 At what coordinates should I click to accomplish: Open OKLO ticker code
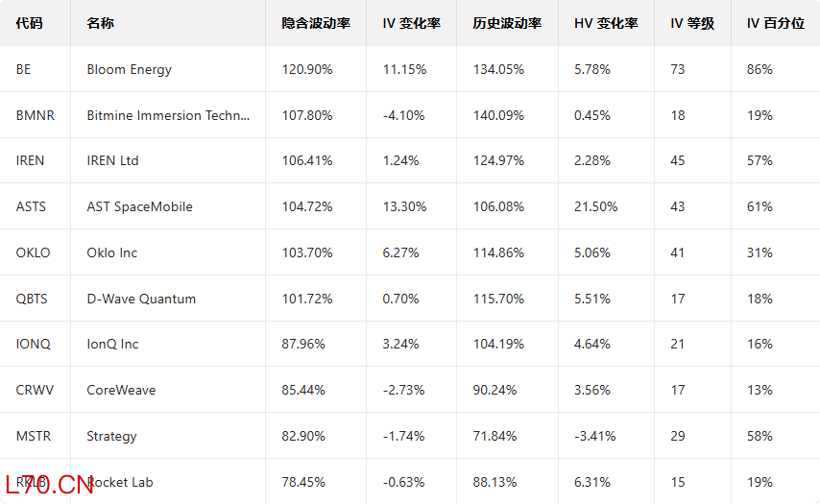coord(33,253)
